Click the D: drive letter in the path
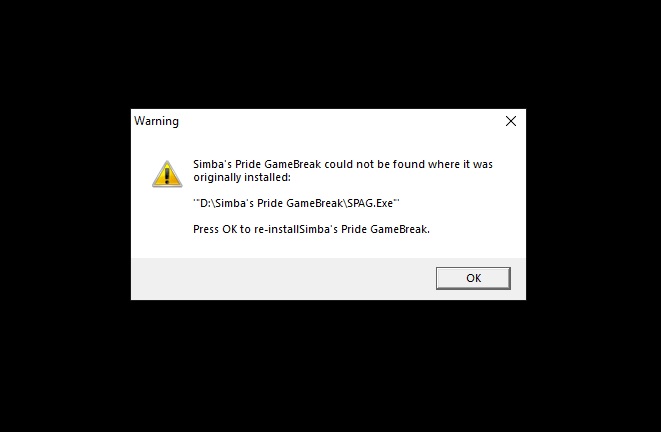This screenshot has height=432, width=661. pyautogui.click(x=207, y=203)
